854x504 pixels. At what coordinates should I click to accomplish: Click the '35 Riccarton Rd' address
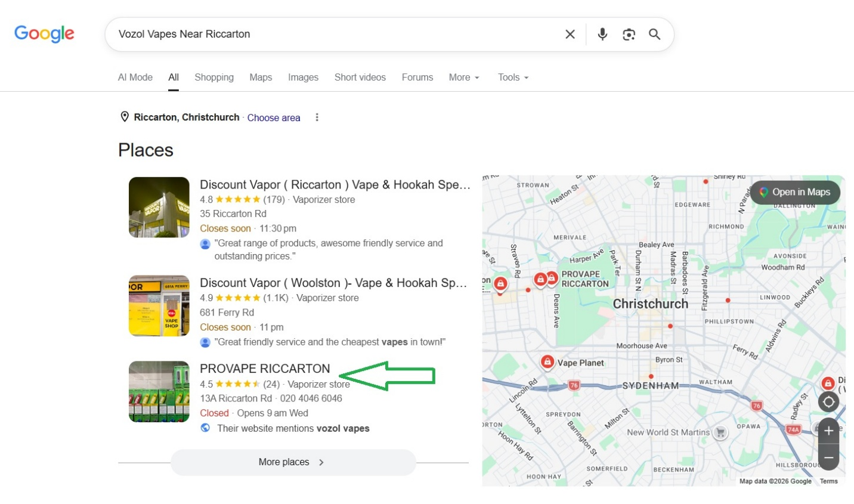(x=233, y=214)
